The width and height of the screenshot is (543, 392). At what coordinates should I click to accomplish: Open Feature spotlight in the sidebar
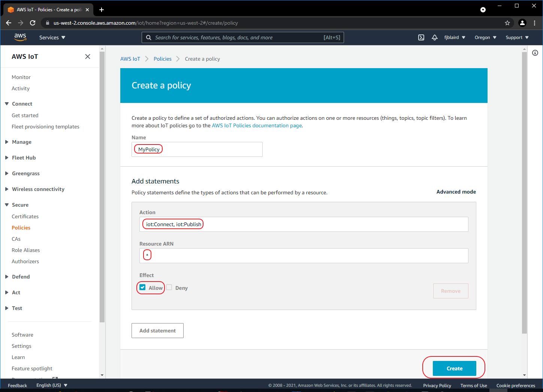[x=32, y=368]
